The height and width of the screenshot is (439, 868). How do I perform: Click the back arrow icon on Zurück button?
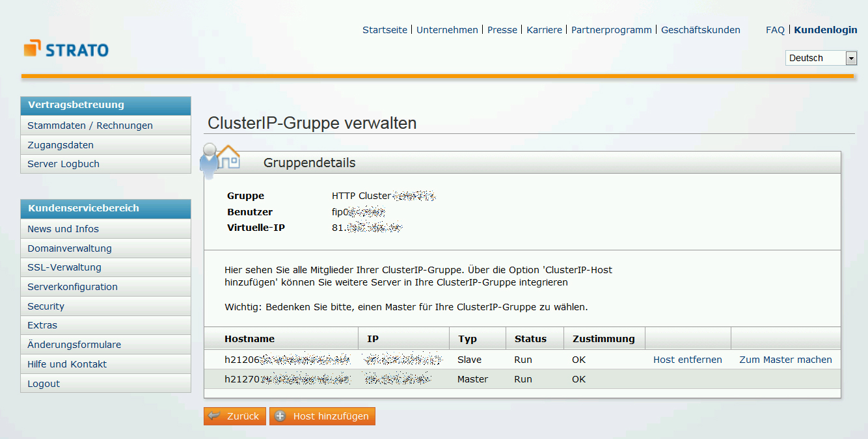215,416
